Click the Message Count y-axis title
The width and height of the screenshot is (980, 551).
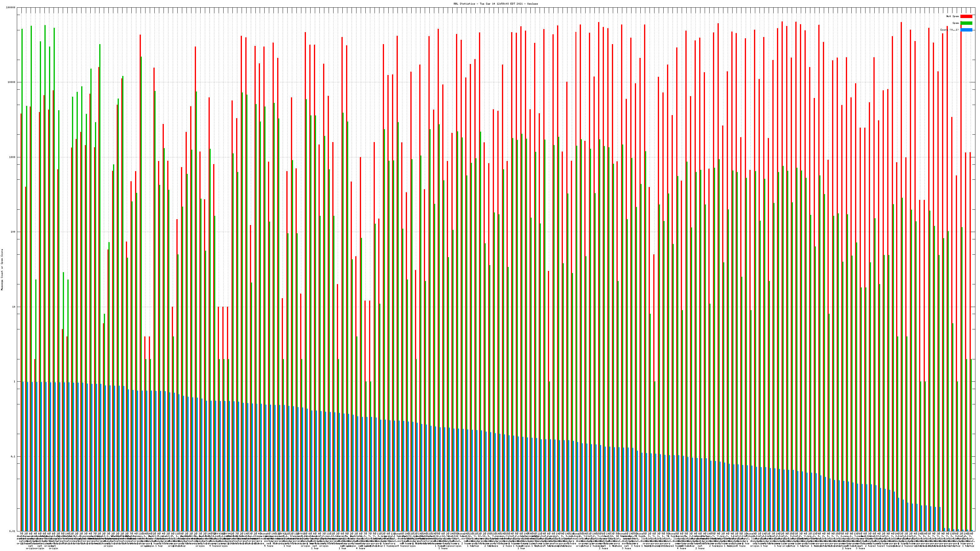[2, 270]
